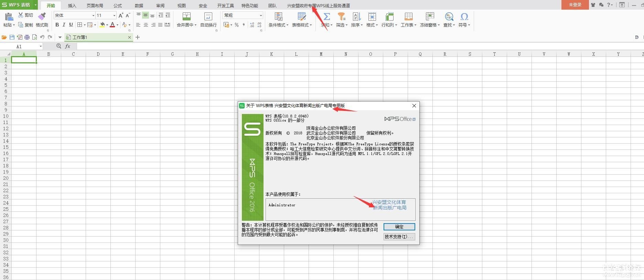Toggle center horizontal alignment

click(146, 25)
